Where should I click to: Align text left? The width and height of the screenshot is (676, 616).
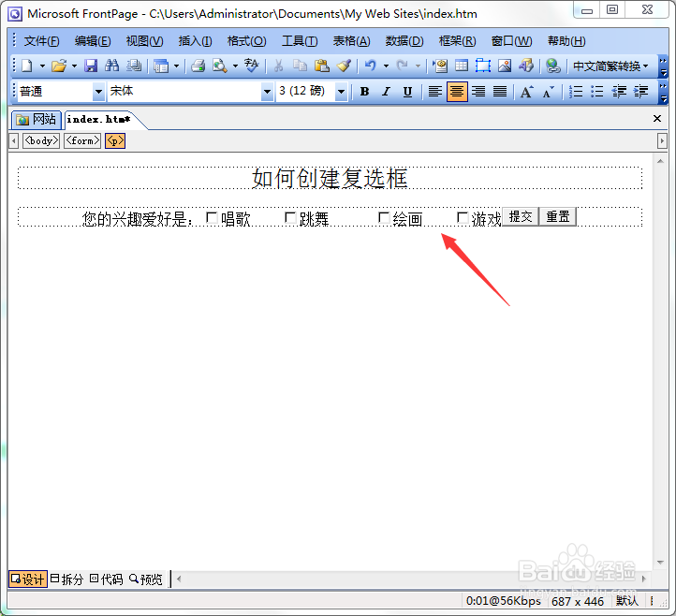pos(435,92)
